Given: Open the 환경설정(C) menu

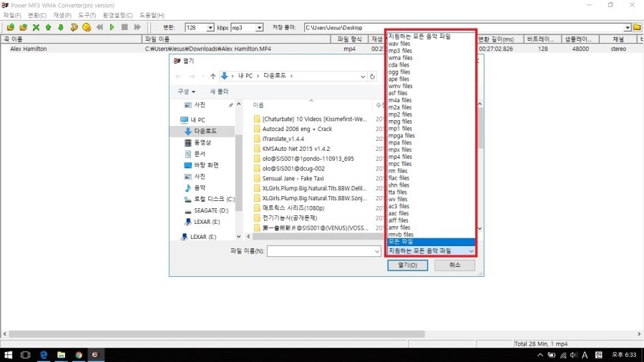Looking at the screenshot, I should (117, 15).
